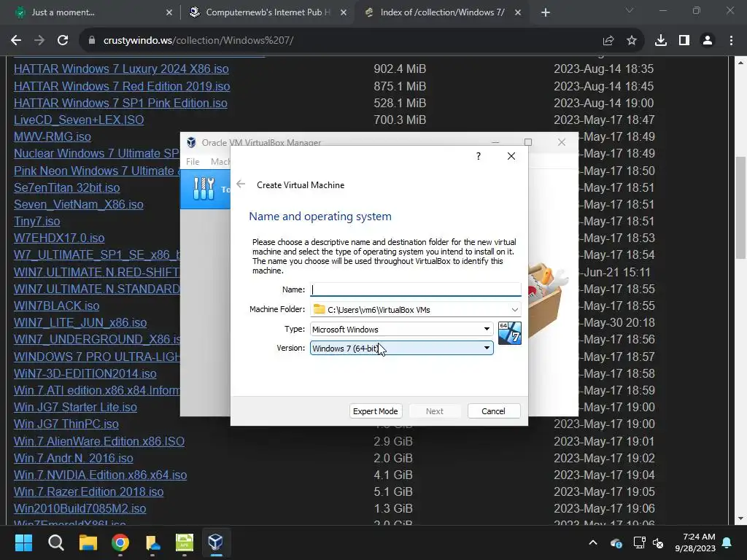Open Win2010Build7085M2.iso link

(80, 508)
